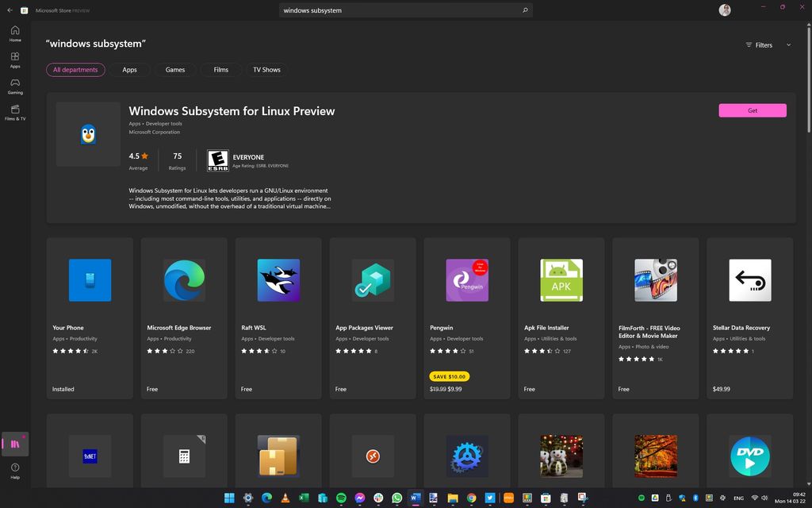Toggle the Games department filter
Screen dimensions: 812x508
click(174, 70)
